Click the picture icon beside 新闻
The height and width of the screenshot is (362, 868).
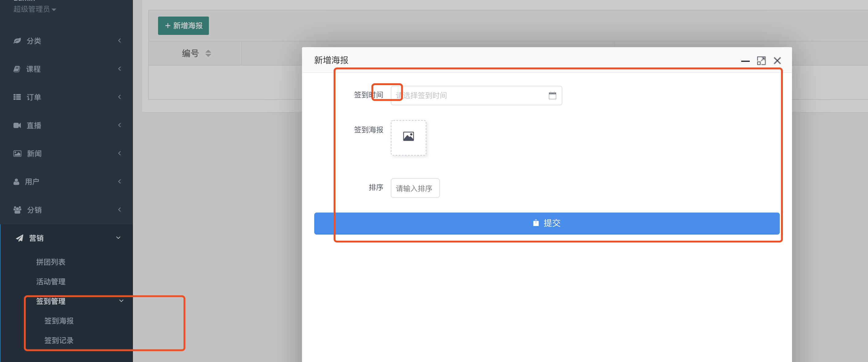(17, 153)
